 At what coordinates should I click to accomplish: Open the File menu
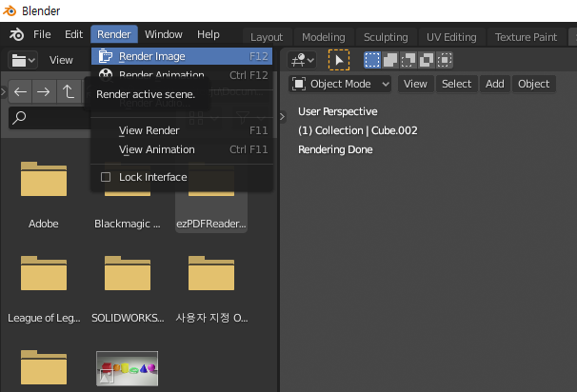[x=42, y=34]
